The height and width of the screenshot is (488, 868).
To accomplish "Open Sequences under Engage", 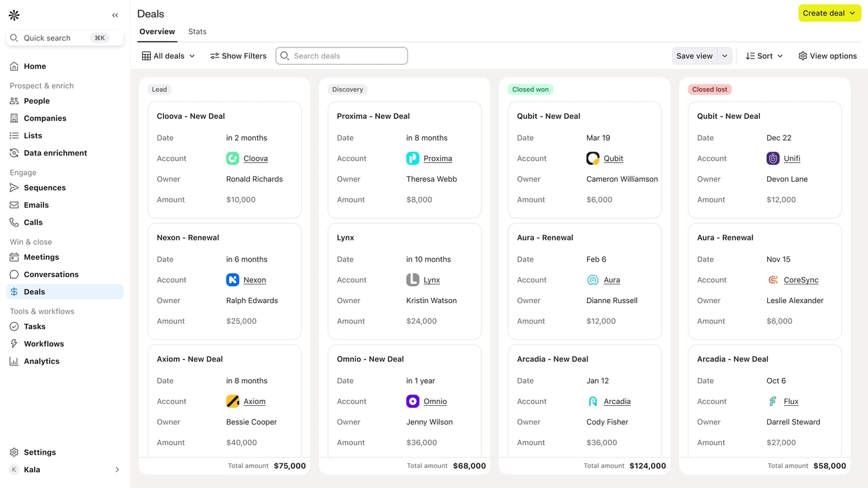I will (45, 188).
